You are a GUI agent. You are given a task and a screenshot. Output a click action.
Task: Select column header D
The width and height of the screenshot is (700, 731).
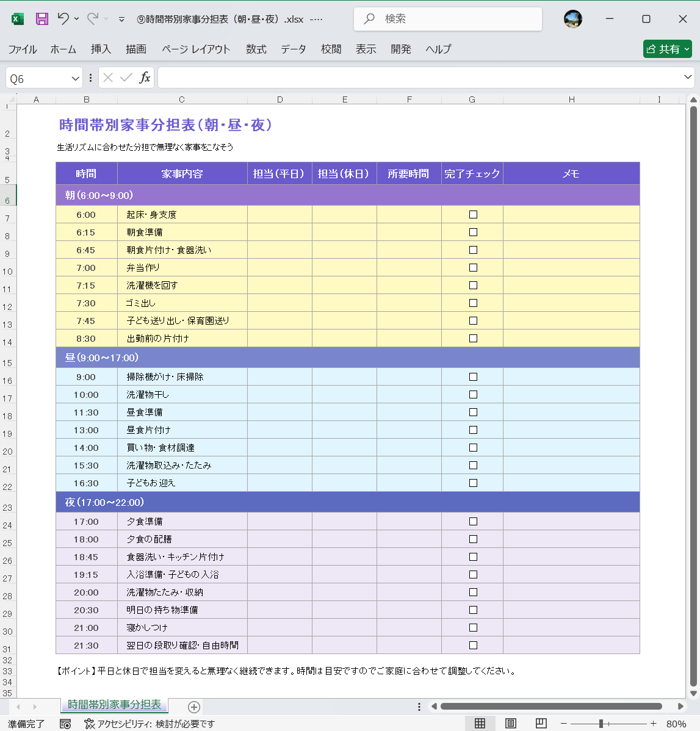[280, 99]
